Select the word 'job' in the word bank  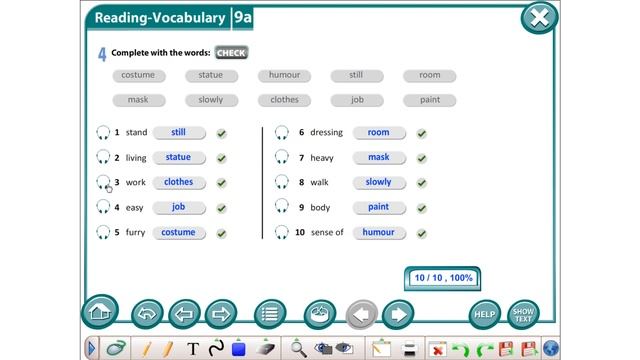click(x=357, y=100)
